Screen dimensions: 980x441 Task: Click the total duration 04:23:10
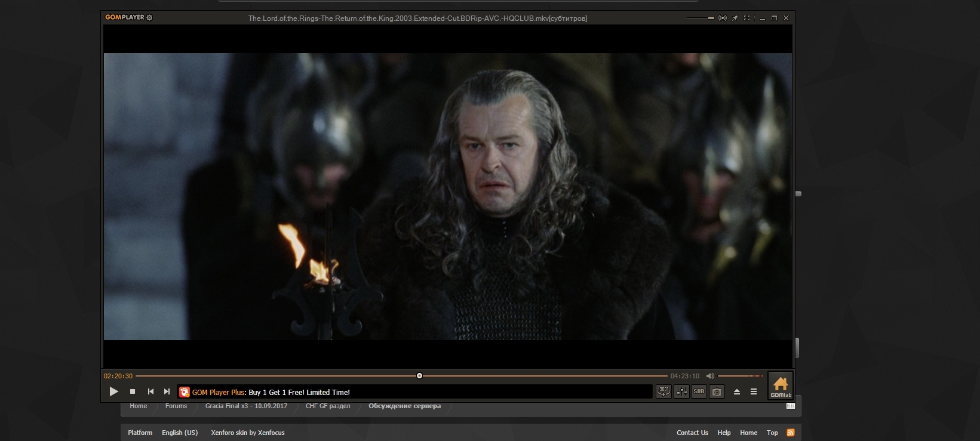(684, 376)
